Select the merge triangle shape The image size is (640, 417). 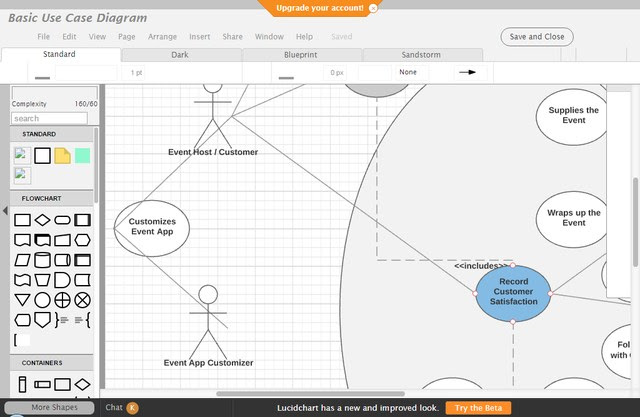tap(22, 300)
